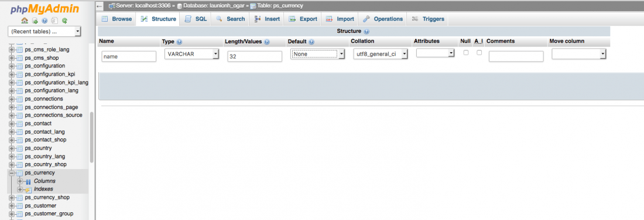
Task: Click the grey documents icon in sidebar
Action: 54,20
